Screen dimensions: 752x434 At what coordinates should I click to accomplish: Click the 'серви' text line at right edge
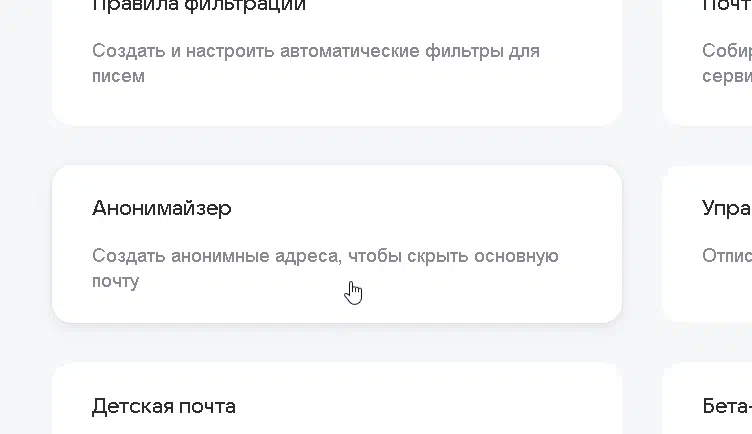point(727,76)
